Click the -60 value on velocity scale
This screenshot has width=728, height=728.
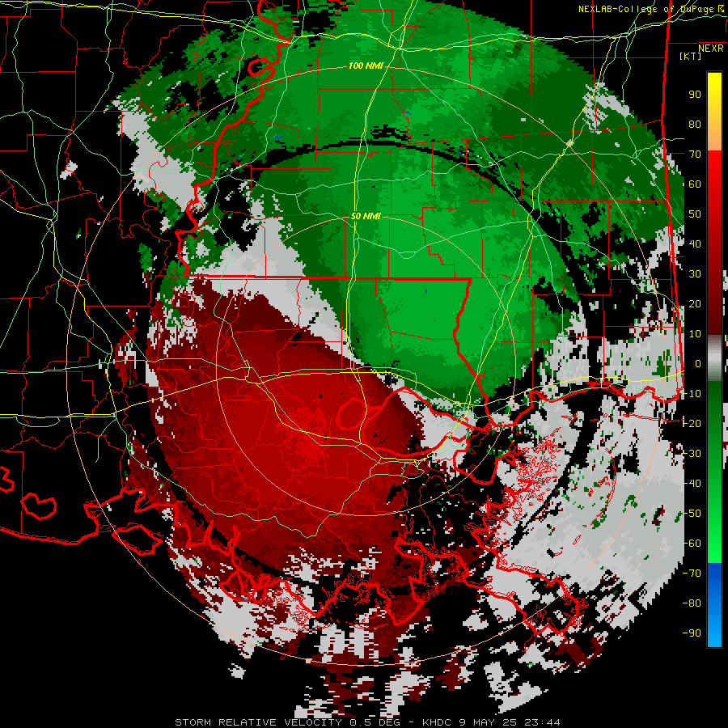tap(692, 544)
